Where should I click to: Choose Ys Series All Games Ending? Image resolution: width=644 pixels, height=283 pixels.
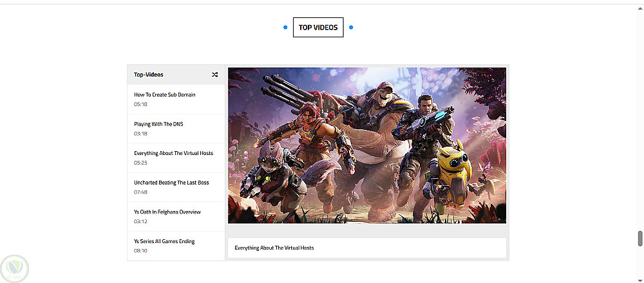[176, 246]
